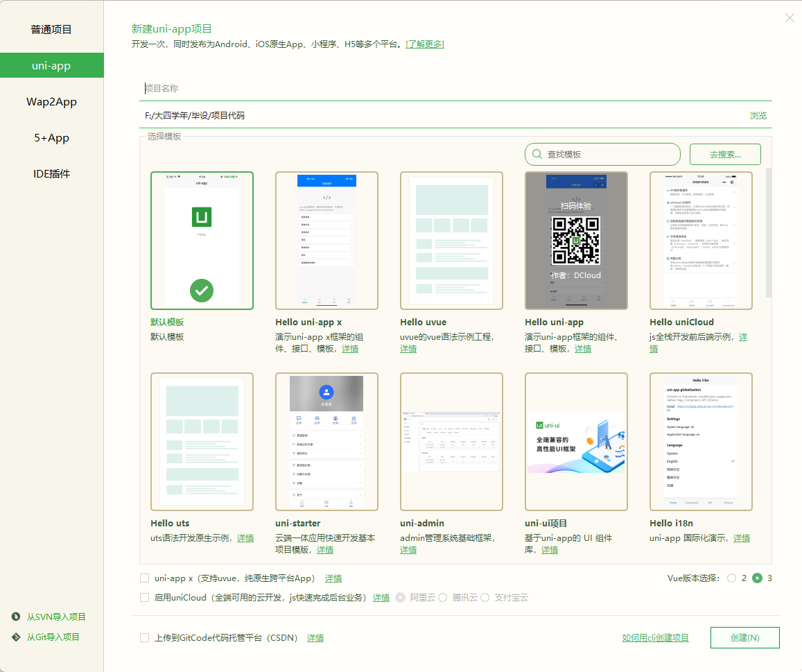Select the Hello uvue template thumbnail
This screenshot has width=802, height=672.
click(x=452, y=241)
